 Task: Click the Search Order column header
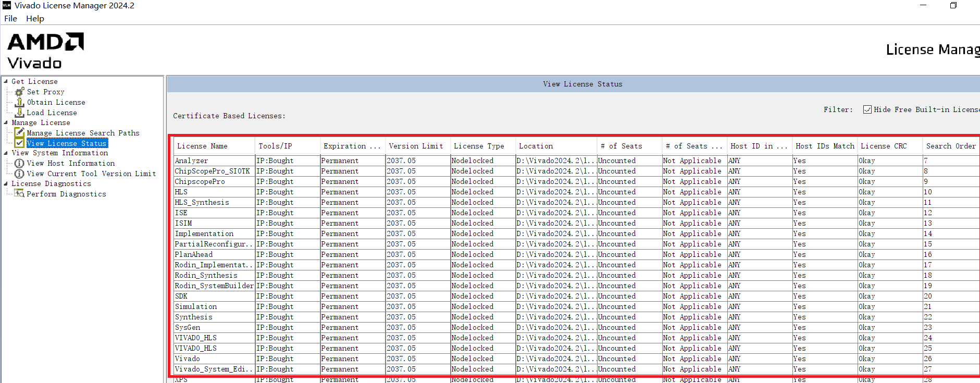pyautogui.click(x=951, y=146)
